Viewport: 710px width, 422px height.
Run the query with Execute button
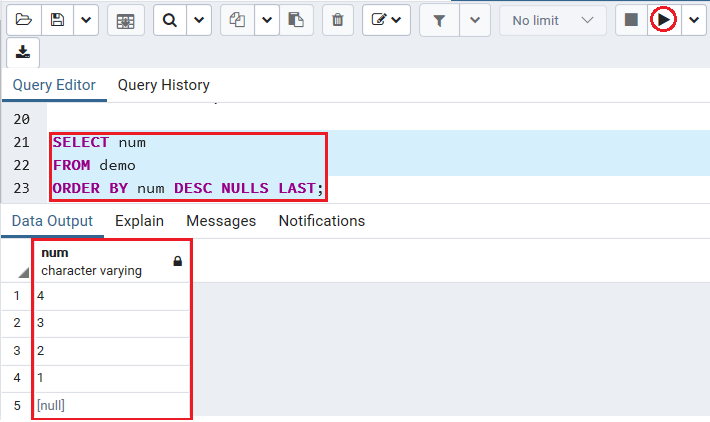pos(663,20)
